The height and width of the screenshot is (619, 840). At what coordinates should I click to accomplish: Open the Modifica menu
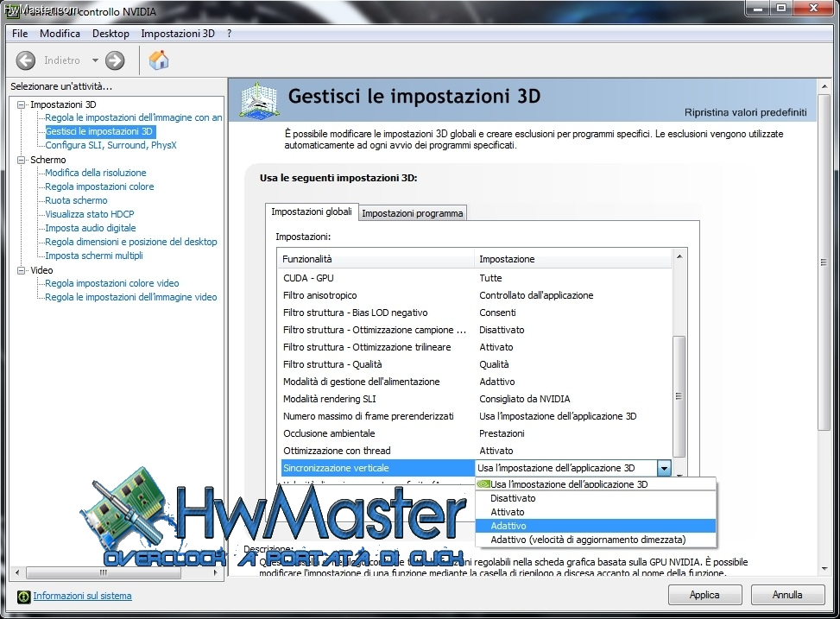[x=60, y=33]
